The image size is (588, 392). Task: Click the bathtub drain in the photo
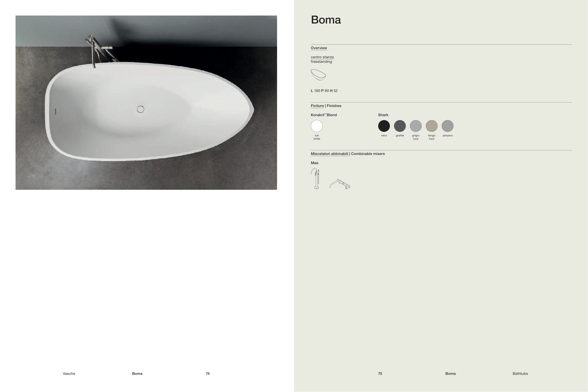pyautogui.click(x=140, y=109)
